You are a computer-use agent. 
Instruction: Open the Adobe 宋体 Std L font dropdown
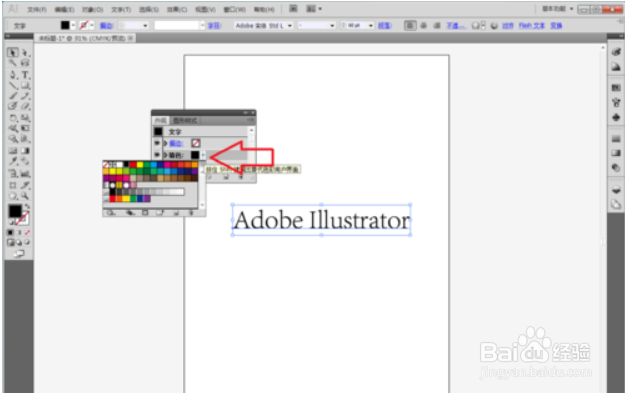tap(290, 26)
